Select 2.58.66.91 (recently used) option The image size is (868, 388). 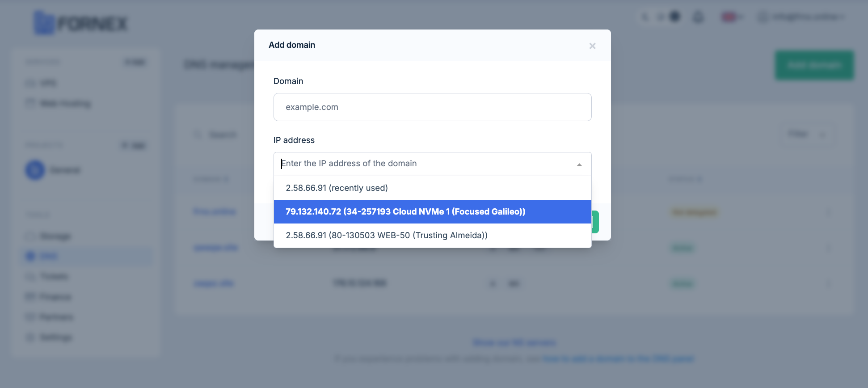point(432,188)
